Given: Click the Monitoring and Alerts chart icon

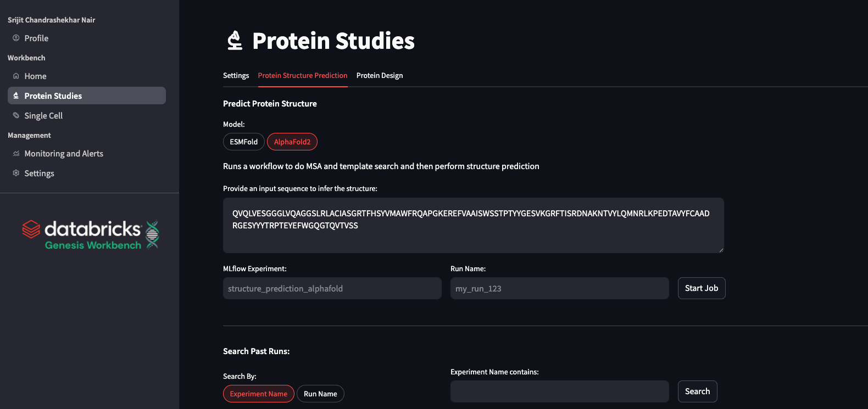Looking at the screenshot, I should pyautogui.click(x=16, y=154).
